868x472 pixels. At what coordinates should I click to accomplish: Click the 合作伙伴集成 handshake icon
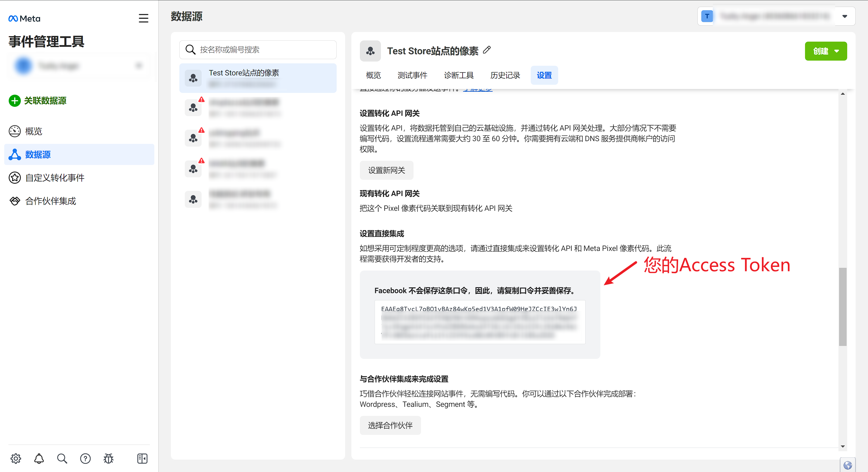point(14,201)
